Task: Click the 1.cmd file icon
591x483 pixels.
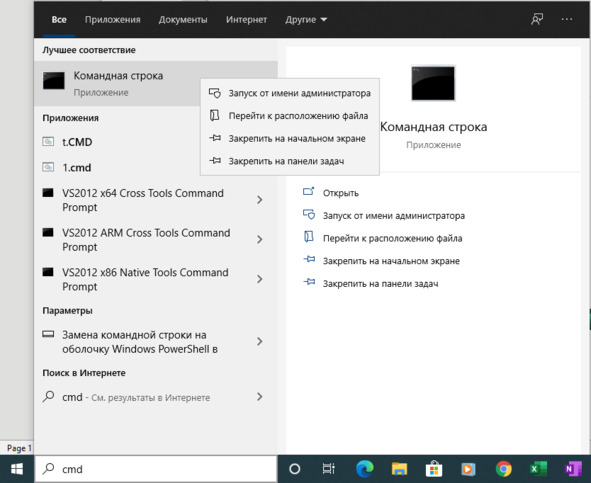Action: pyautogui.click(x=48, y=167)
